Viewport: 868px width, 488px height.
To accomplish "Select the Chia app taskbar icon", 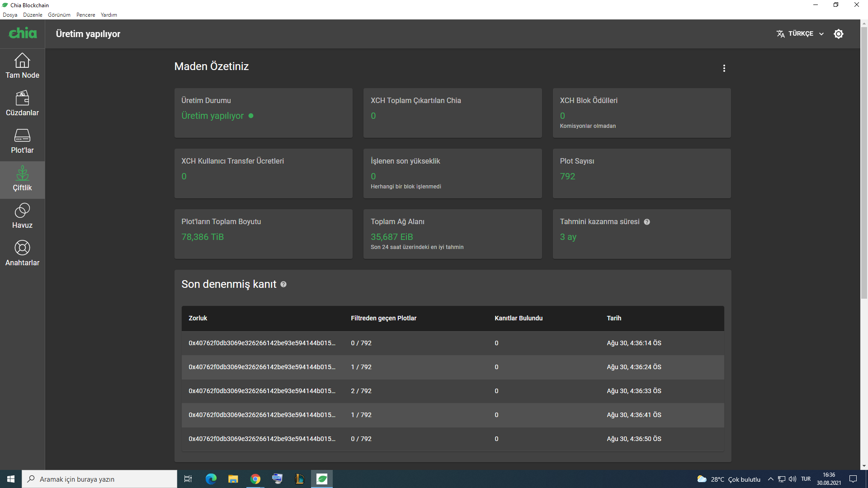I will 322,479.
